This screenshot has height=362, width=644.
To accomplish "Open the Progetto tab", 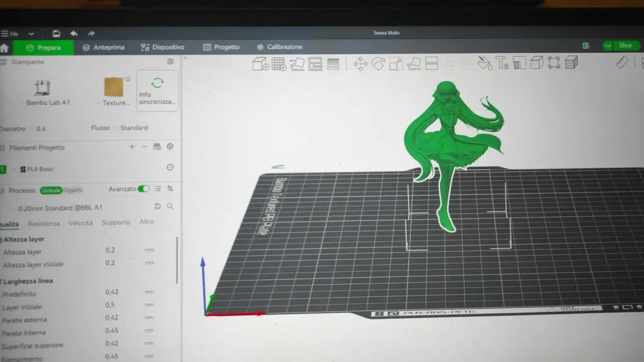I will tap(222, 47).
